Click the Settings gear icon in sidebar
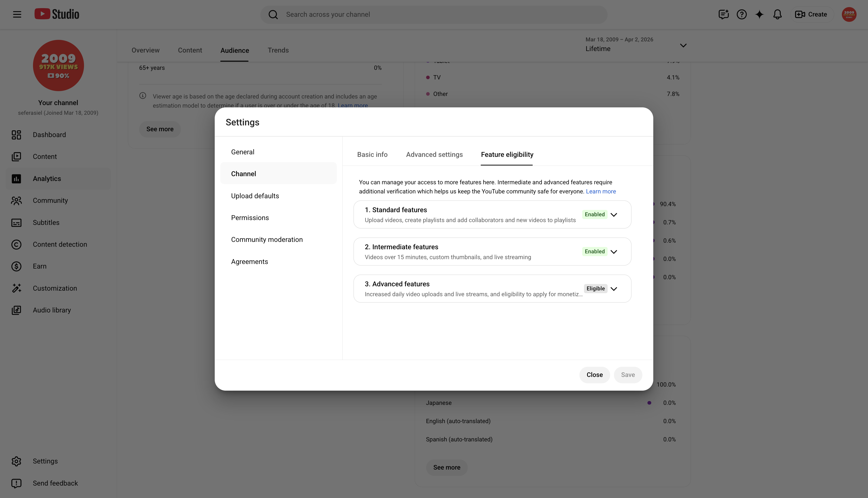This screenshot has width=868, height=498. 16,461
